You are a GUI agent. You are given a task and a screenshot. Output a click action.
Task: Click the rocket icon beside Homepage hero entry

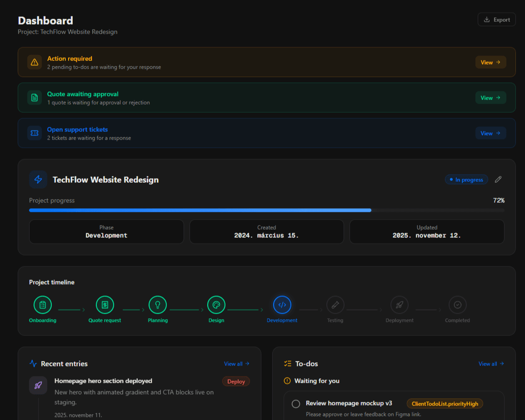pos(38,385)
